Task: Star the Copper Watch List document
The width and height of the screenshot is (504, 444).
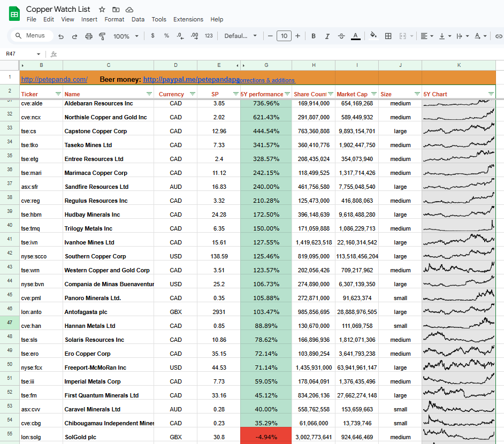Action: [102, 10]
